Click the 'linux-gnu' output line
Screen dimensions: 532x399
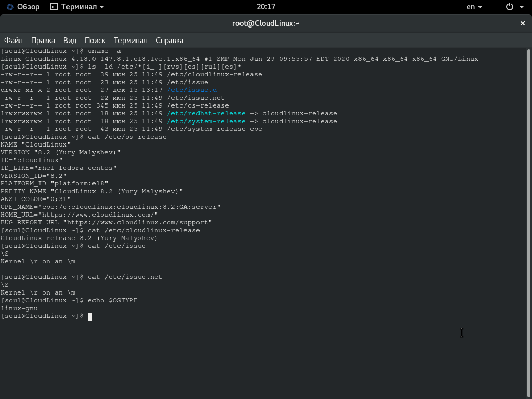click(19, 309)
